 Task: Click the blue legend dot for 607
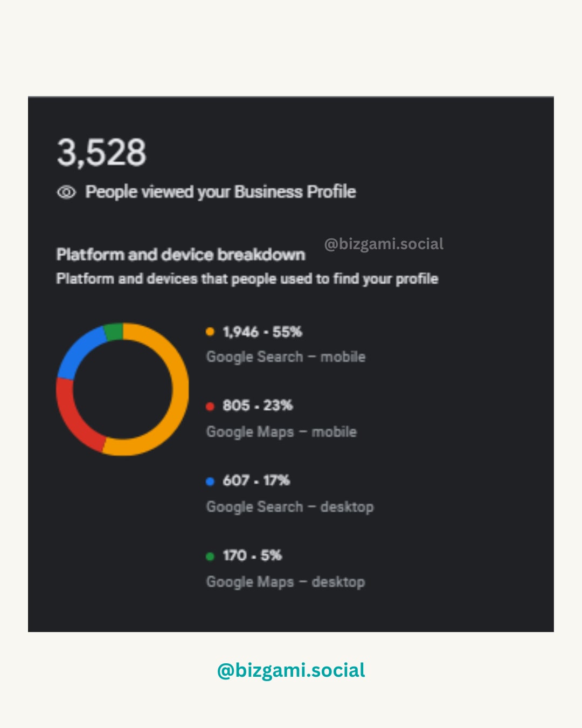210,481
